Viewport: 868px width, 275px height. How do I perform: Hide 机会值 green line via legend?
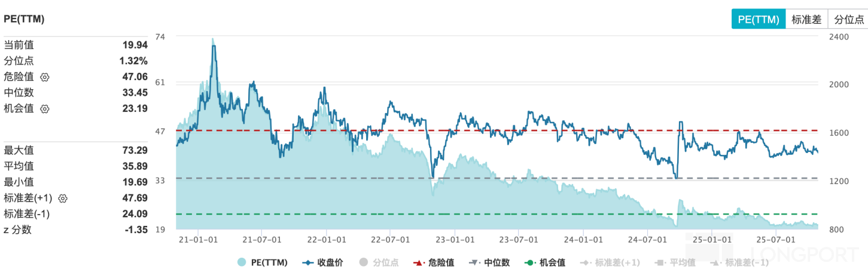pos(545,262)
